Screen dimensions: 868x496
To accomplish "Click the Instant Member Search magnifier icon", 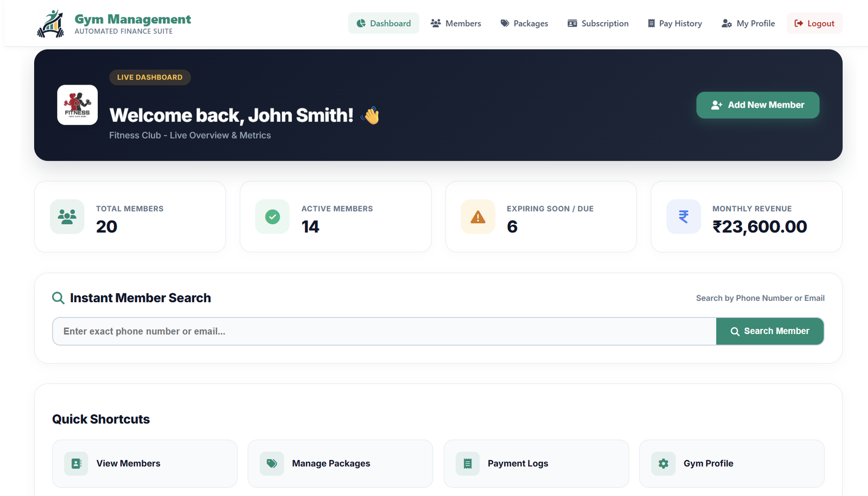I will coord(58,298).
